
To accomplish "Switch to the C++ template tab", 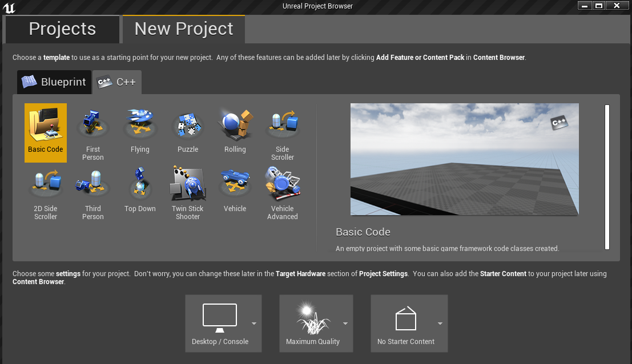I will [x=117, y=82].
